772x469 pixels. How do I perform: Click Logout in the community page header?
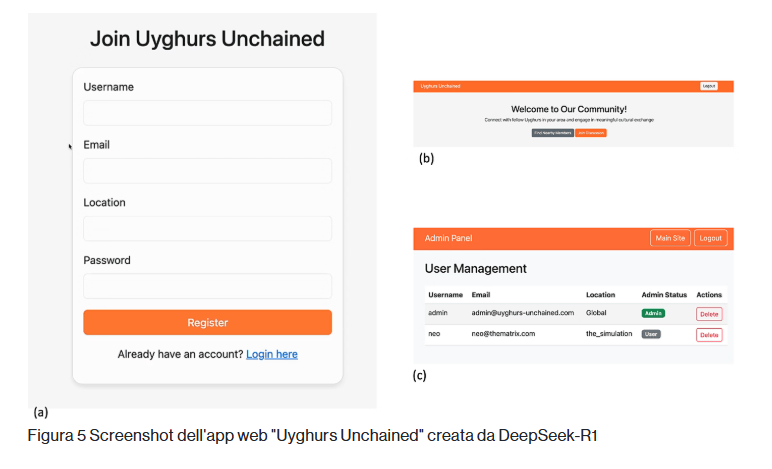point(709,86)
